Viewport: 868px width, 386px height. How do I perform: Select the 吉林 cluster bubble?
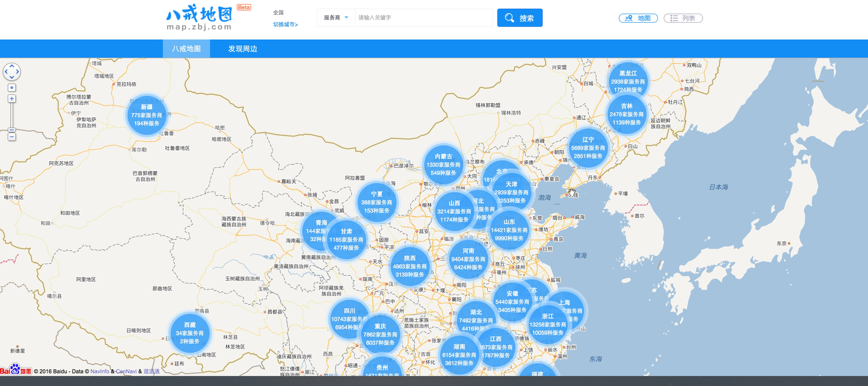point(627,114)
